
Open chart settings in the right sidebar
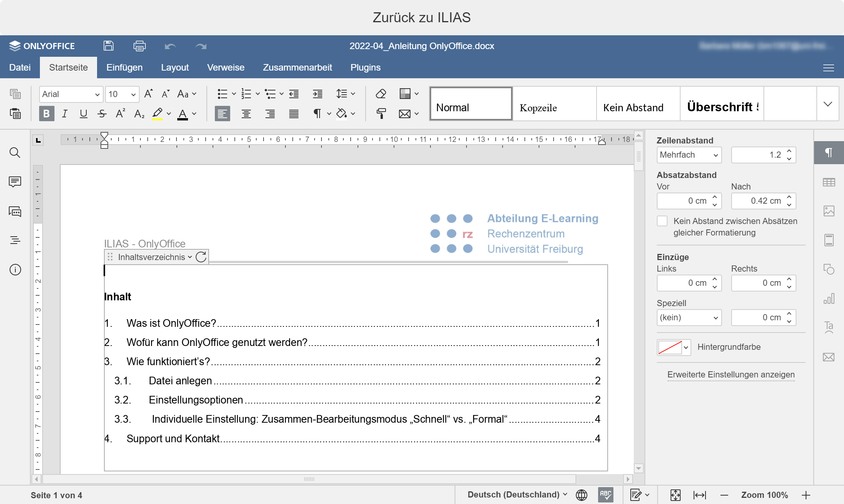pyautogui.click(x=829, y=299)
